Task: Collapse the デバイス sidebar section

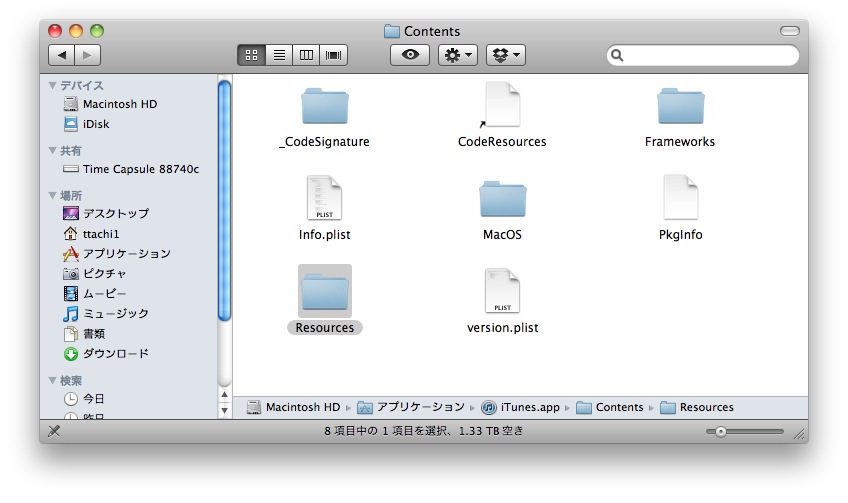Action: (53, 86)
